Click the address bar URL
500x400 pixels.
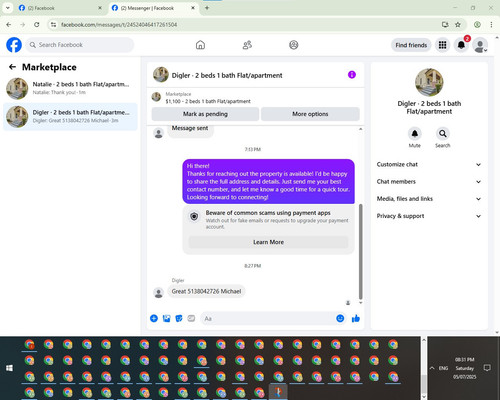pos(119,25)
